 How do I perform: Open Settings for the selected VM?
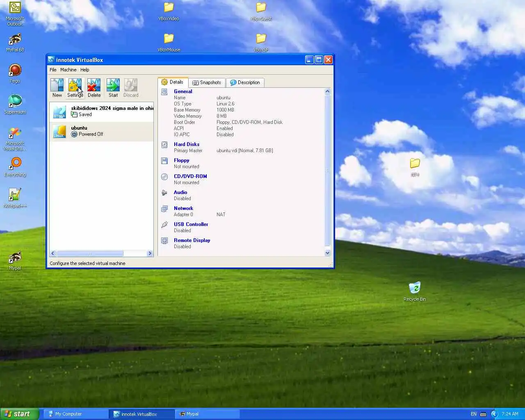(x=75, y=88)
